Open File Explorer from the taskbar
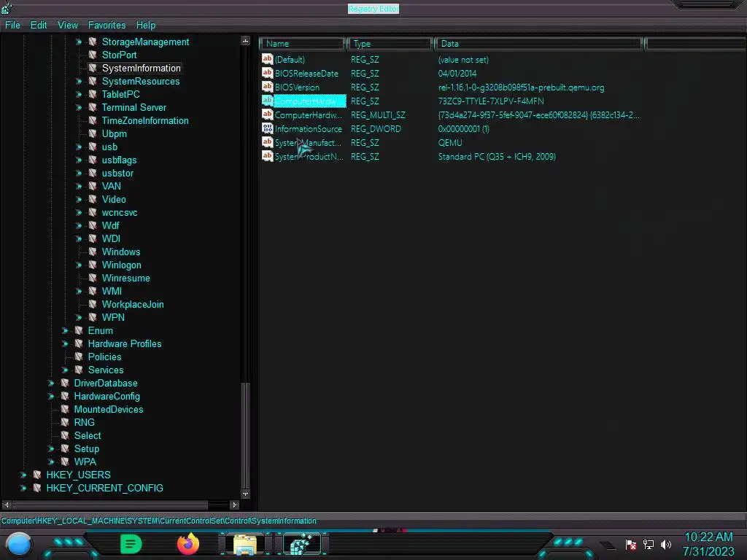The height and width of the screenshot is (560, 747). point(245,544)
